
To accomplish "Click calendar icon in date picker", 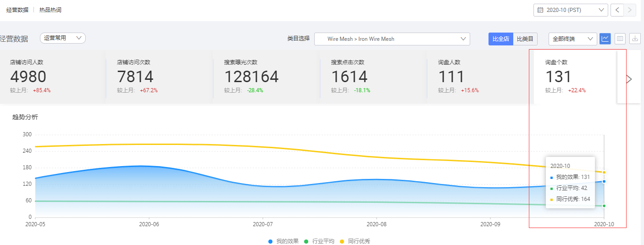I will 540,10.
